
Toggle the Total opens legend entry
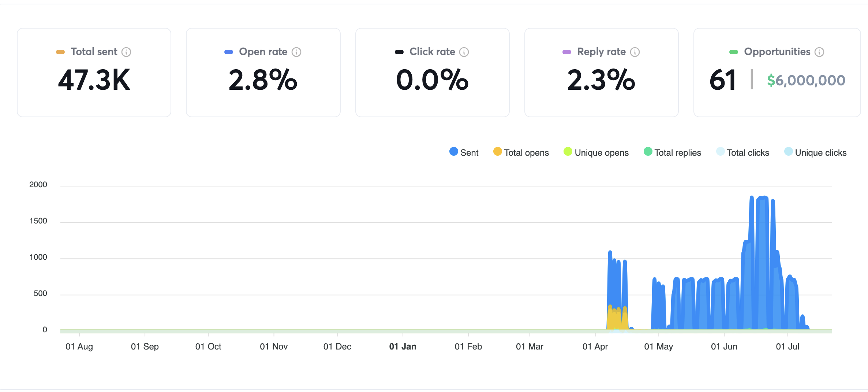(x=521, y=152)
